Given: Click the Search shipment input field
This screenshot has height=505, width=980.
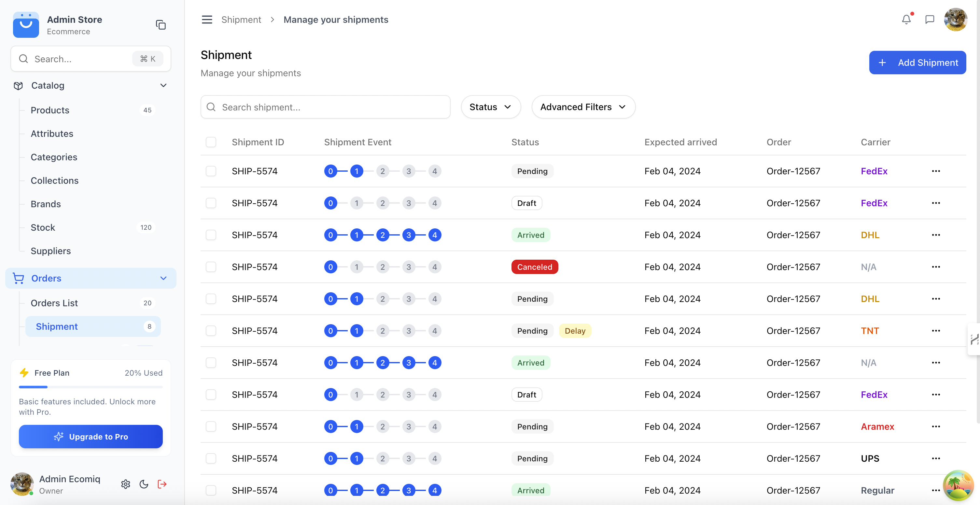Looking at the screenshot, I should [325, 107].
